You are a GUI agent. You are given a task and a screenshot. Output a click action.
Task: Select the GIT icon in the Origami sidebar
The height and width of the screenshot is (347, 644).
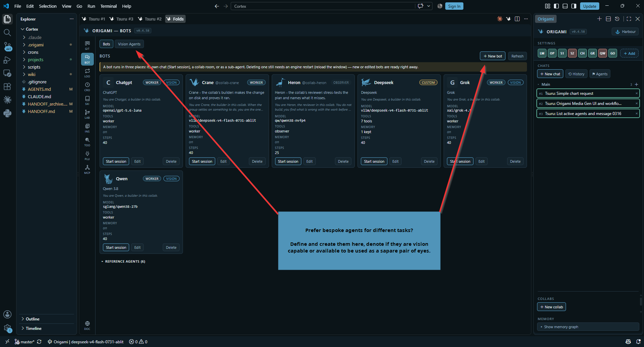(87, 45)
